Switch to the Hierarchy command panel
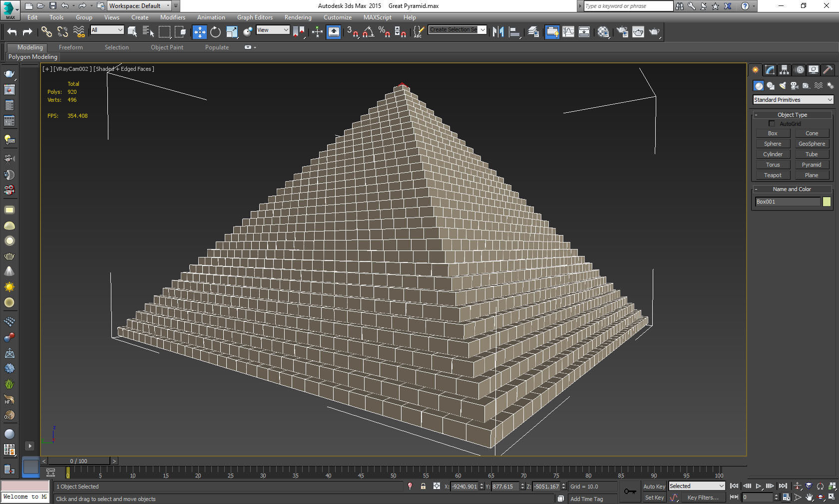Image resolution: width=839 pixels, height=504 pixels. [784, 70]
